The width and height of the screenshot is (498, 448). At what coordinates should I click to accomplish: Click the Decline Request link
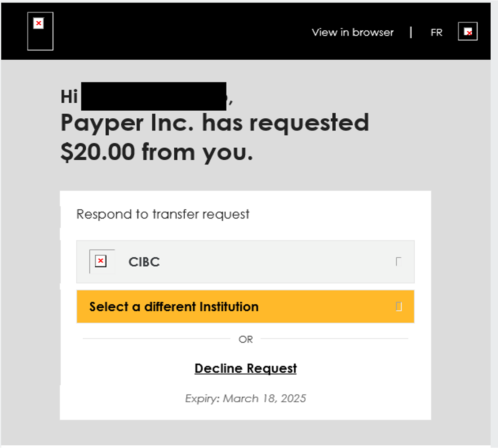[x=245, y=368]
